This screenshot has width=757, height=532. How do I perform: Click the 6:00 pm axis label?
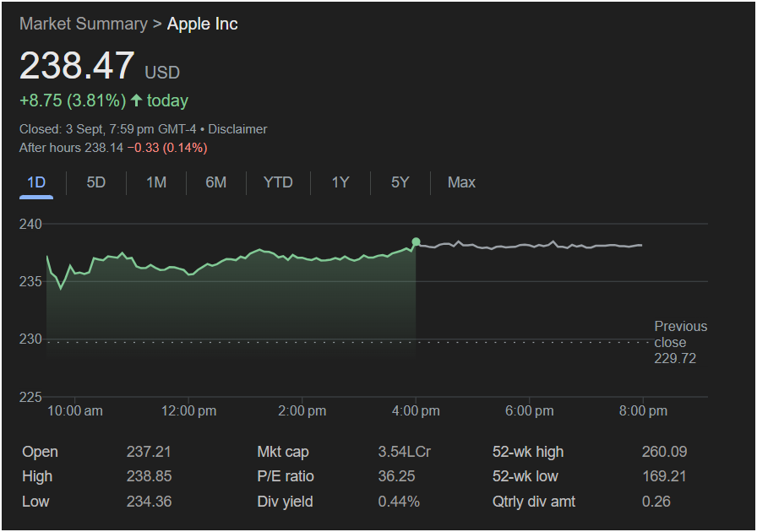click(x=530, y=411)
